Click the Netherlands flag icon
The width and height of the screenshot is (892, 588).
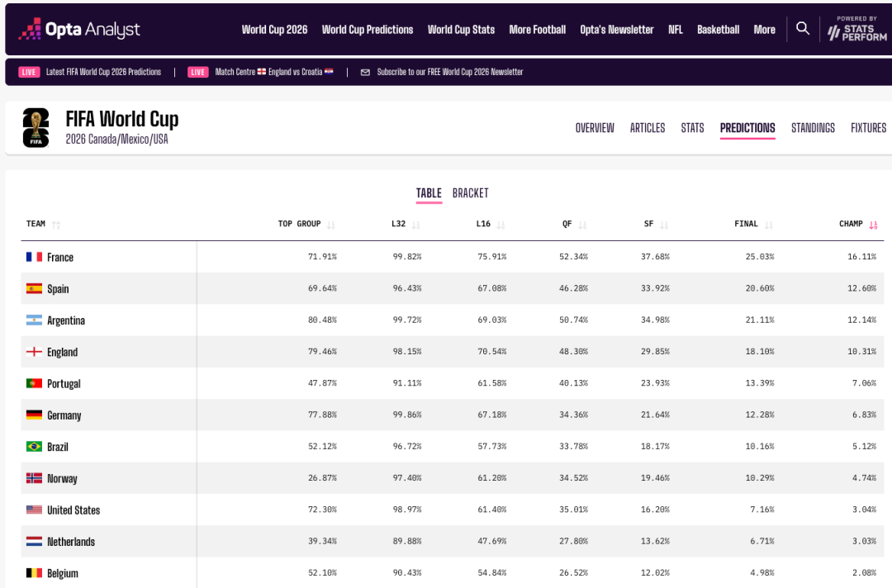34,542
